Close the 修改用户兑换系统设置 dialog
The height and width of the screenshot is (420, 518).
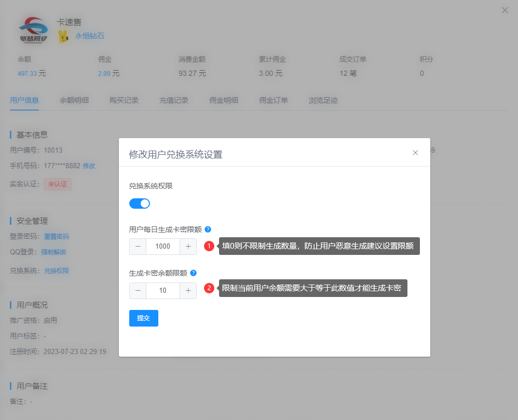tap(415, 153)
